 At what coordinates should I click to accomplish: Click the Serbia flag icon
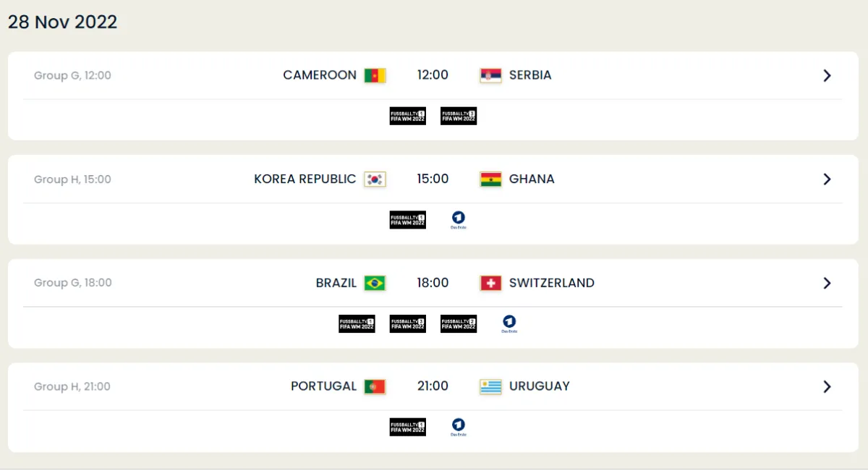coord(490,75)
